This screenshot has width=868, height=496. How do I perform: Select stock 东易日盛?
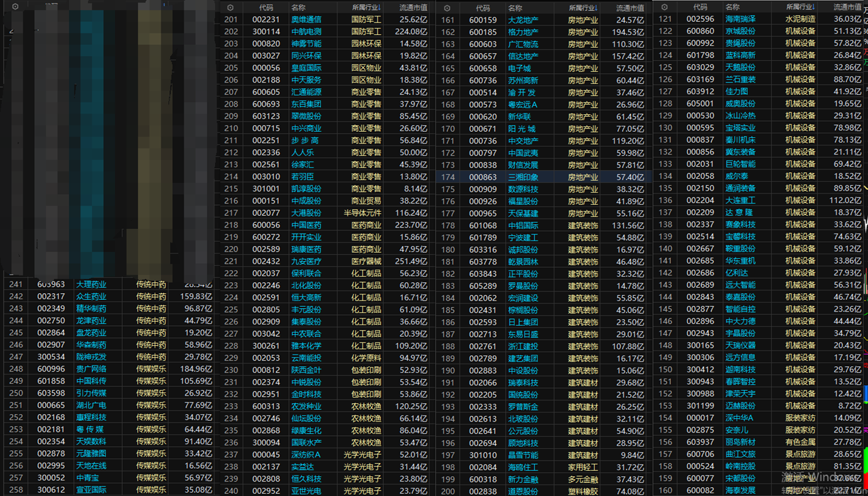[x=523, y=334]
